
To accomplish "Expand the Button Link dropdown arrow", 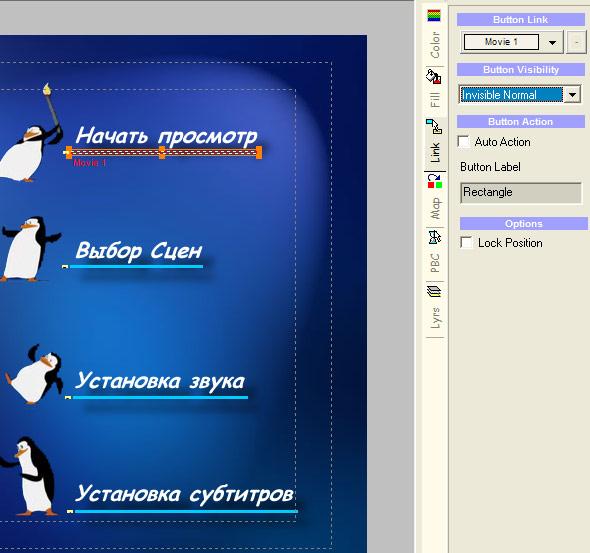I will click(552, 43).
